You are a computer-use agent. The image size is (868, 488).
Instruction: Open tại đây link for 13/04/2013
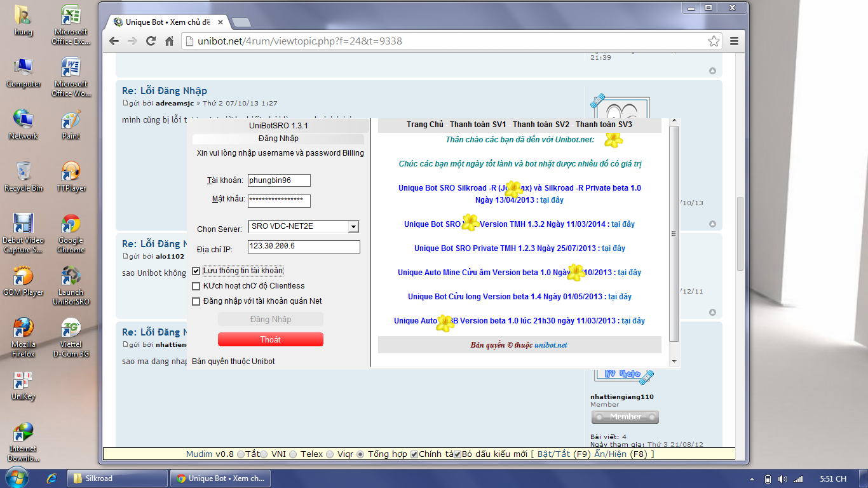[552, 200]
